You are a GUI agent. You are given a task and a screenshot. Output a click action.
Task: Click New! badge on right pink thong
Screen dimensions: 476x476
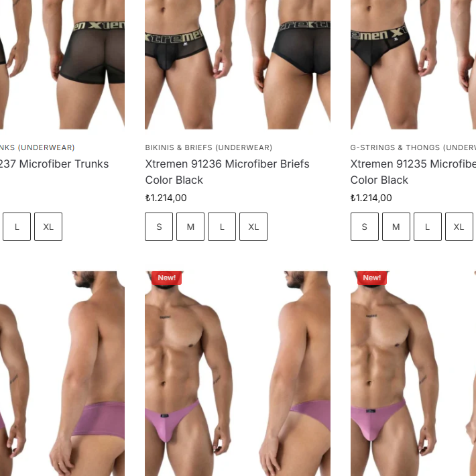372,278
